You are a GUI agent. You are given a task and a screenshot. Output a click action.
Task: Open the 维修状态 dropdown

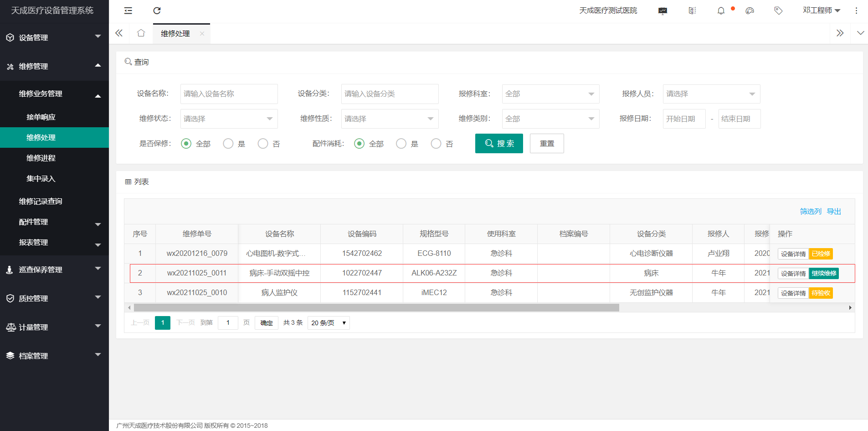pyautogui.click(x=229, y=119)
